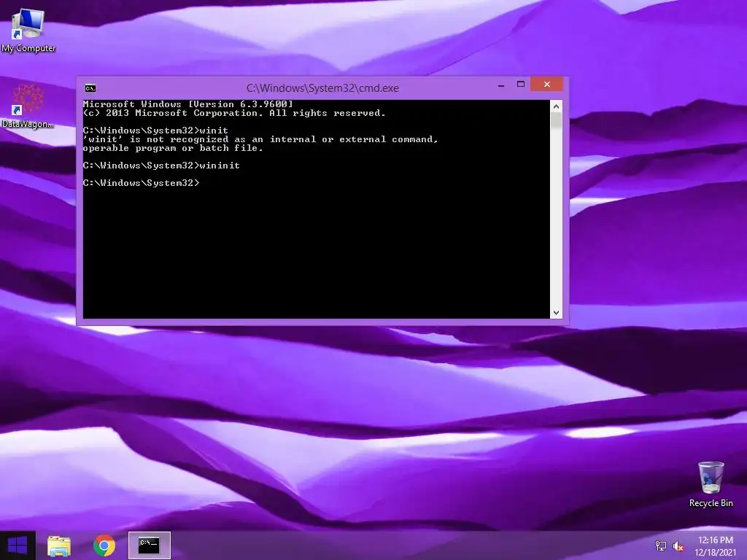This screenshot has height=560, width=747.
Task: Close the cmd.exe window
Action: [547, 85]
